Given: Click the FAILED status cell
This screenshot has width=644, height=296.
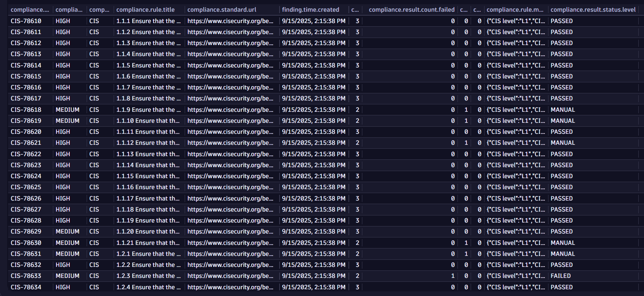Looking at the screenshot, I should tap(561, 276).
